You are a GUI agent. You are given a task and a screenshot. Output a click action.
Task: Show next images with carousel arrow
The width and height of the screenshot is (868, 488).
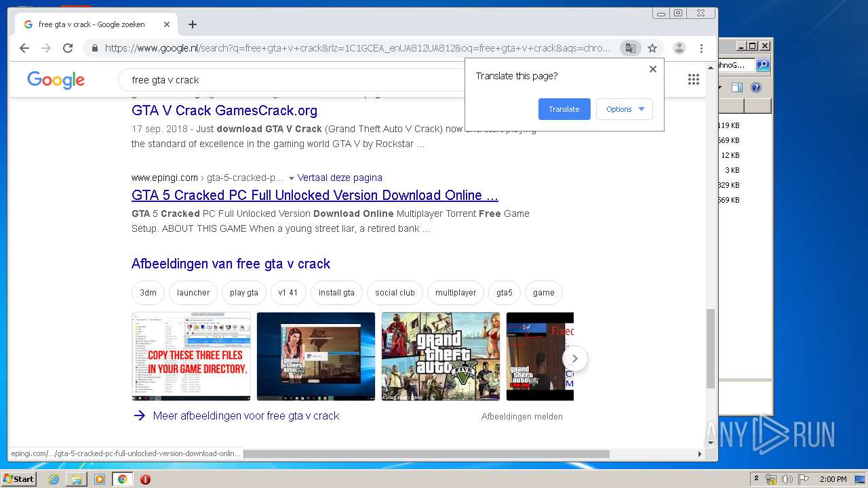point(575,359)
